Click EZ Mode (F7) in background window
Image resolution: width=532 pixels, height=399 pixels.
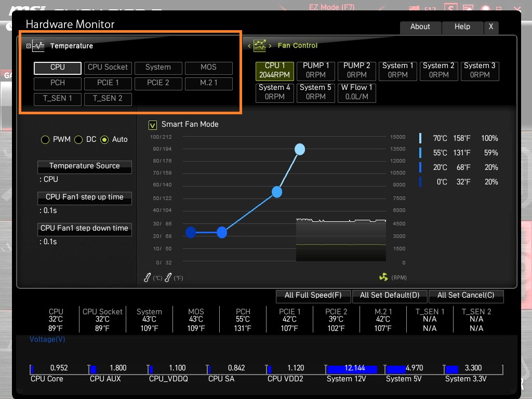(x=331, y=7)
